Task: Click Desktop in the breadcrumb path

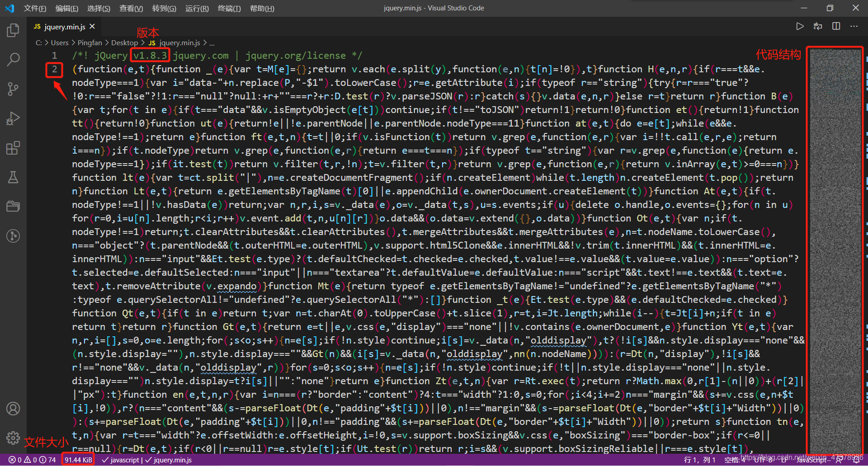Action: coord(124,42)
